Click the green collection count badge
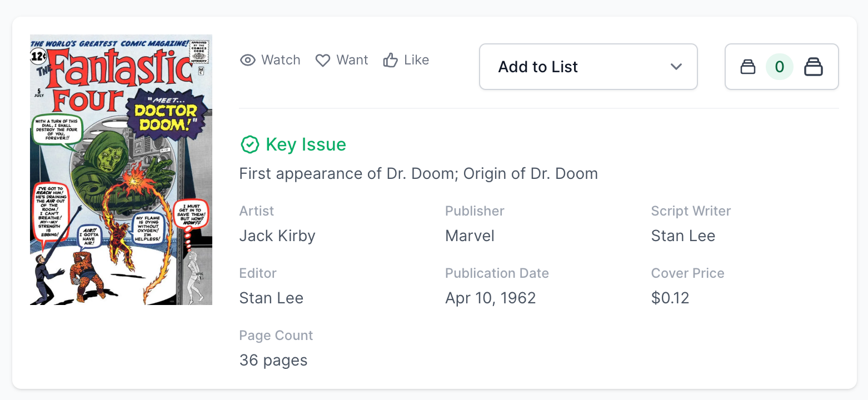The height and width of the screenshot is (400, 868). [x=780, y=67]
